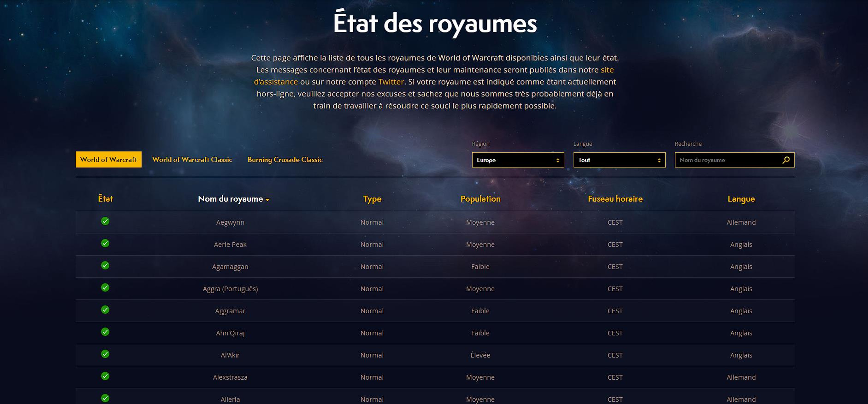This screenshot has width=868, height=404.
Task: Click the status check icon for Alexstrasza
Action: pyautogui.click(x=105, y=376)
